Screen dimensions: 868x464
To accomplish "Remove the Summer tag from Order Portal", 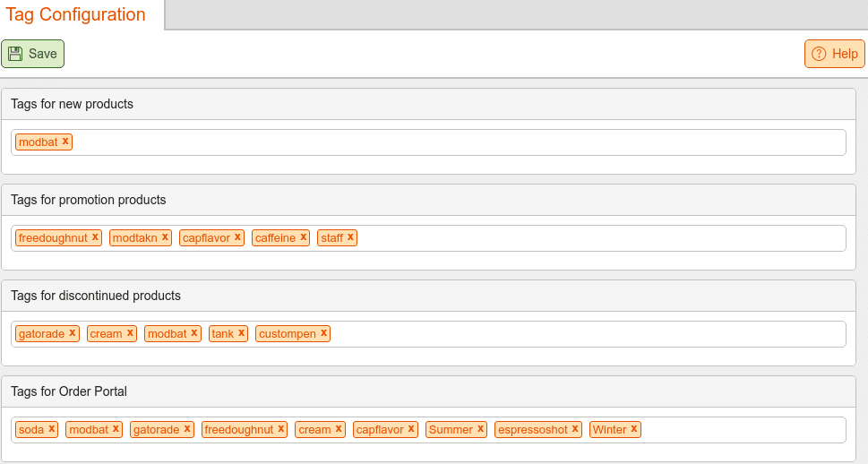I will [x=480, y=428].
